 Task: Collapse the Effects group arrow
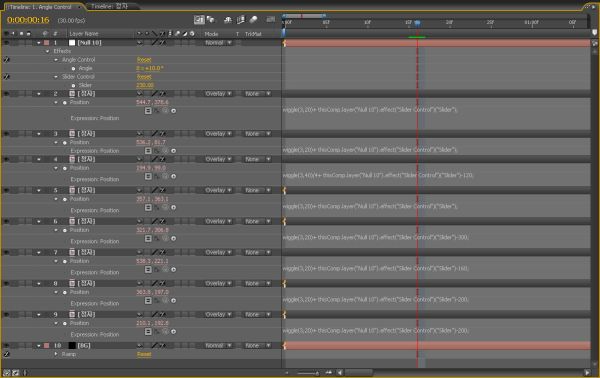47,51
